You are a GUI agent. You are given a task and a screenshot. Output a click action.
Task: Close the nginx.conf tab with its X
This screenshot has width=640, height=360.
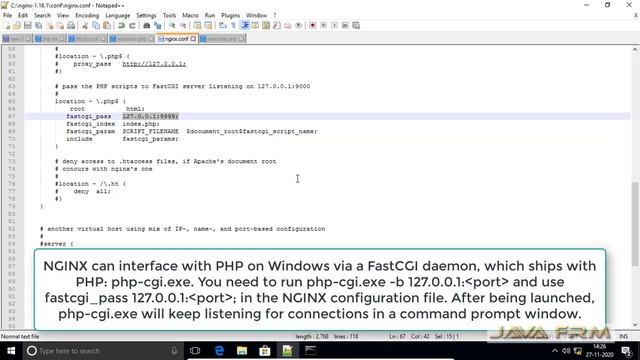(193, 39)
